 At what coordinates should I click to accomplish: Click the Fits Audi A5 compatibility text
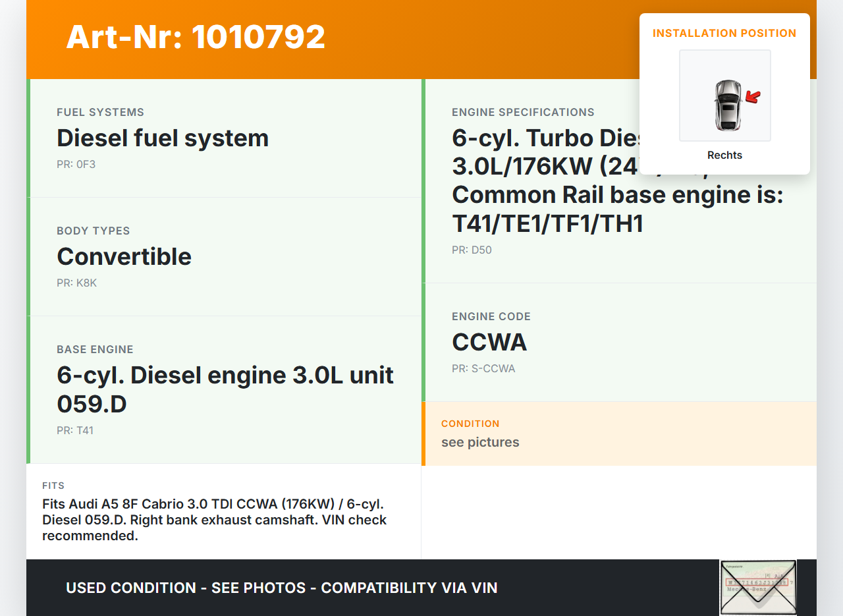(214, 520)
